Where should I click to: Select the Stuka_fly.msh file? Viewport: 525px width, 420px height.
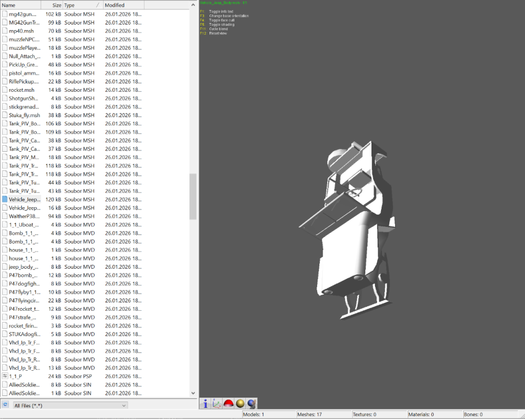25,115
